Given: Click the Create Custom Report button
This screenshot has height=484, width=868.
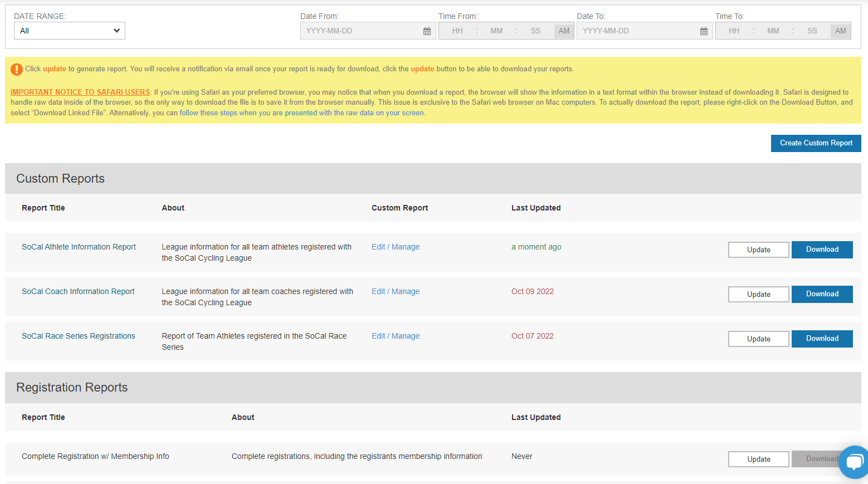Looking at the screenshot, I should point(816,143).
